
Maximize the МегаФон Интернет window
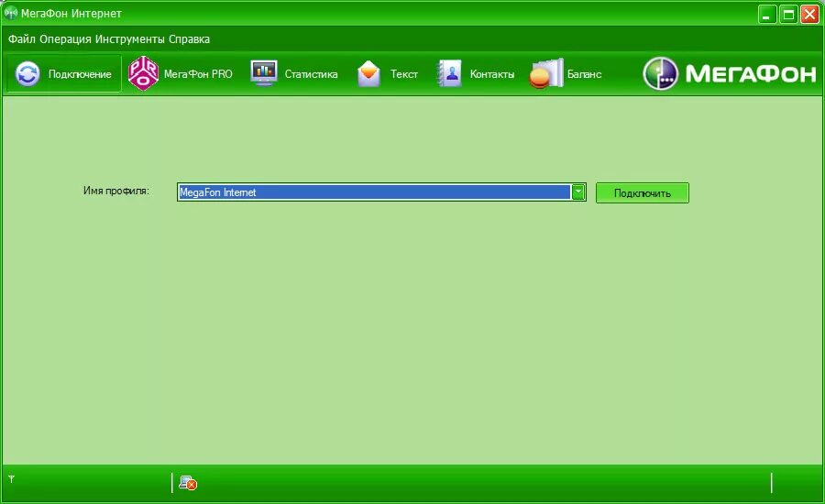click(x=788, y=15)
